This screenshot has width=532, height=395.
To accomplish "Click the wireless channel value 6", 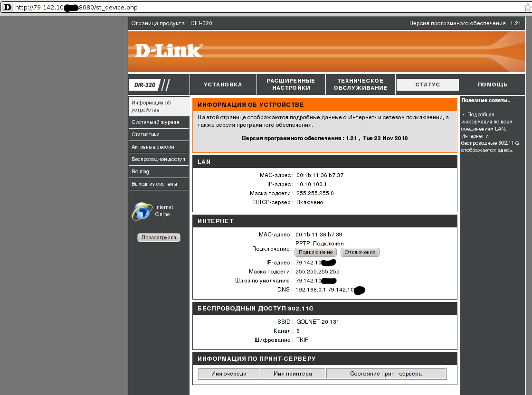I will pyautogui.click(x=298, y=331).
